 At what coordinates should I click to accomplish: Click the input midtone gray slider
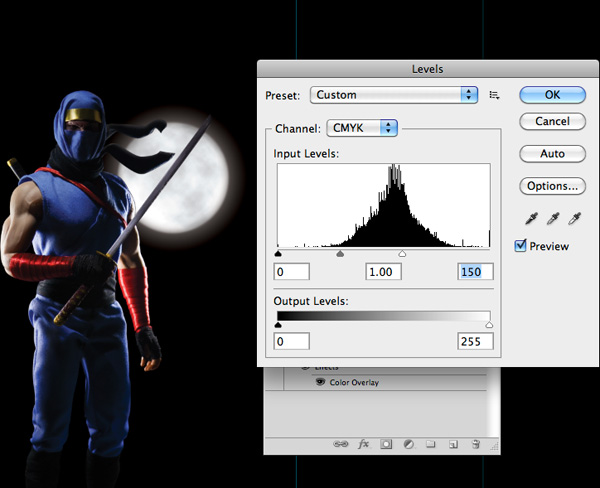click(x=340, y=253)
